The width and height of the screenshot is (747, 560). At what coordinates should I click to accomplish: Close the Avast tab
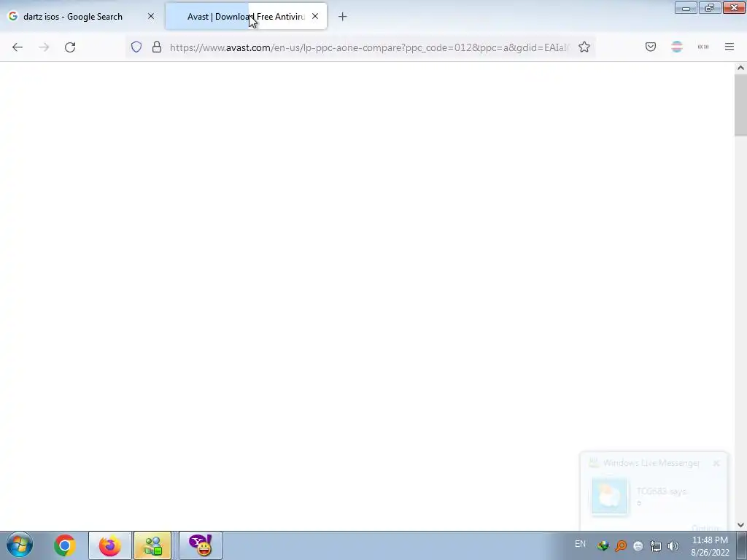click(x=315, y=16)
